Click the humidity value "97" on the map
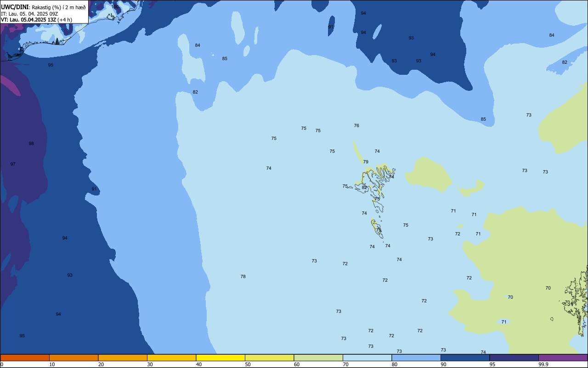This screenshot has height=368, width=588. point(13,164)
